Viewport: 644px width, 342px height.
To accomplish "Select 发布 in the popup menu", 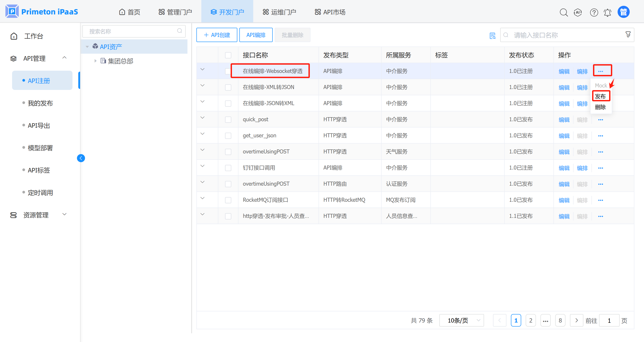I will pyautogui.click(x=600, y=96).
